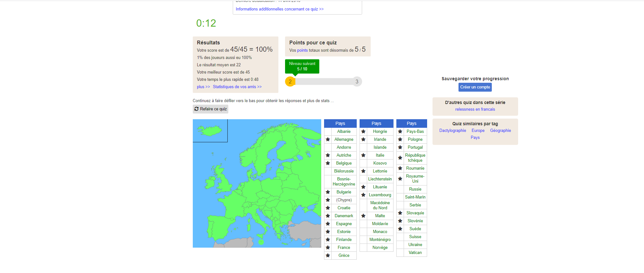Click the star icon beside Luxembourg
Image resolution: width=644 pixels, height=273 pixels.
tap(363, 195)
